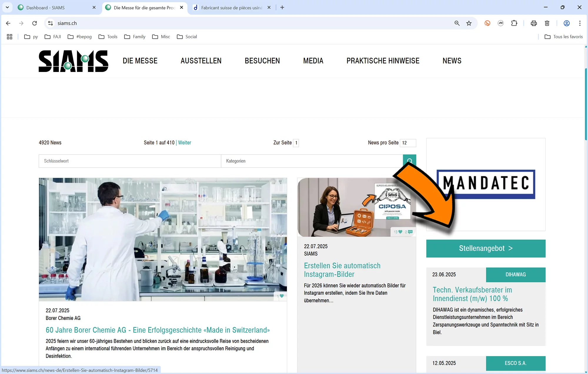Open the apps grid icon in bookmarks bar
588x374 pixels.
[9, 37]
